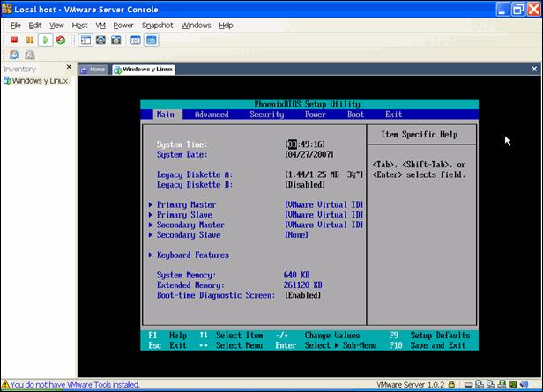Image resolution: width=543 pixels, height=392 pixels.
Task: Select the Advanced BIOS tab
Action: (x=212, y=115)
